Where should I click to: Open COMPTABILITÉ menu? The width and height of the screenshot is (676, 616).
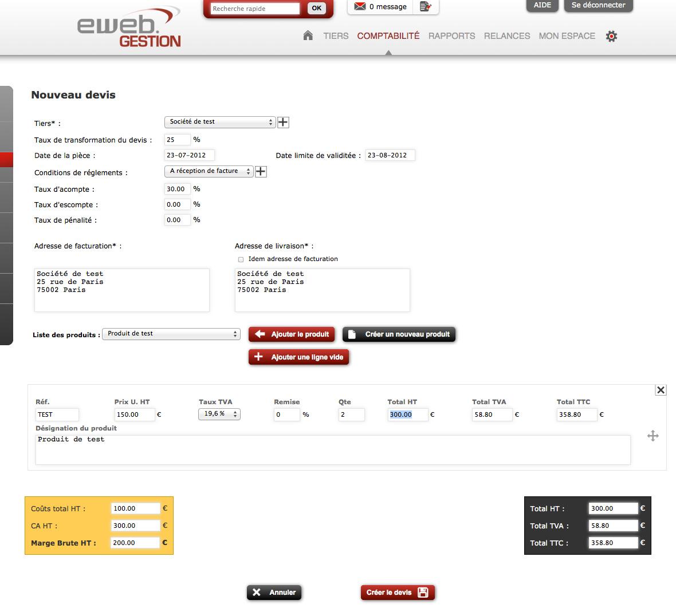388,35
